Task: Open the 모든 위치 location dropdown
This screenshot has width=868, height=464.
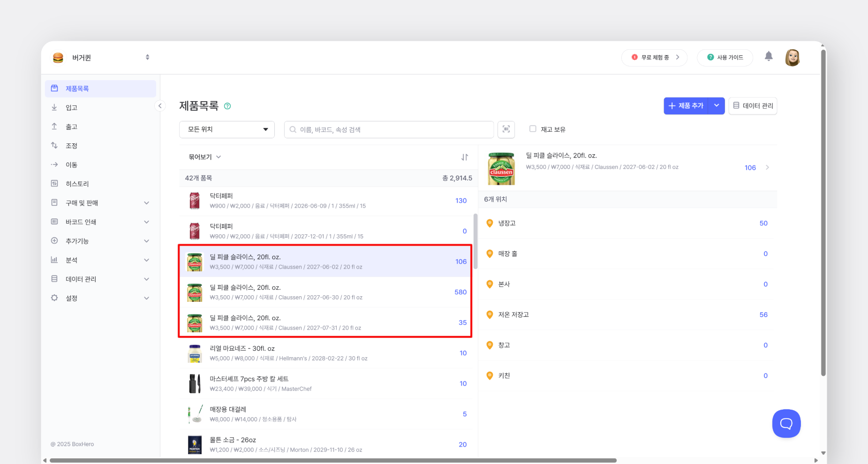Action: (227, 129)
